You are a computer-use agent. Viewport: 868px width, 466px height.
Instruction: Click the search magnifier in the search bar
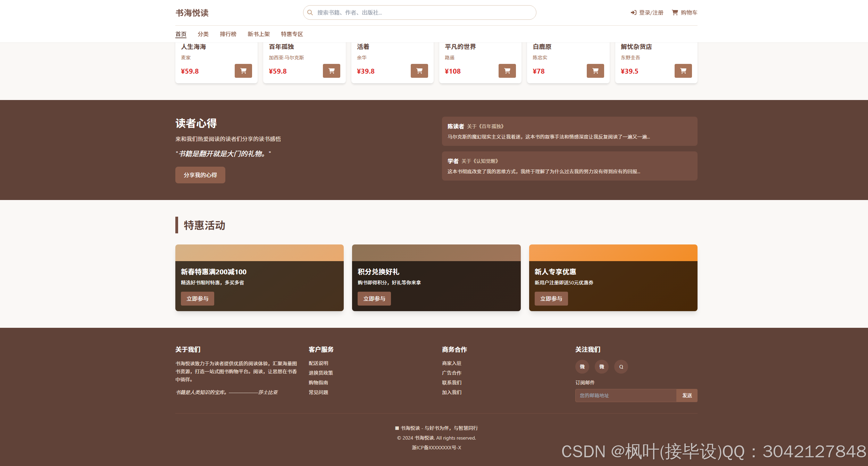coord(310,13)
